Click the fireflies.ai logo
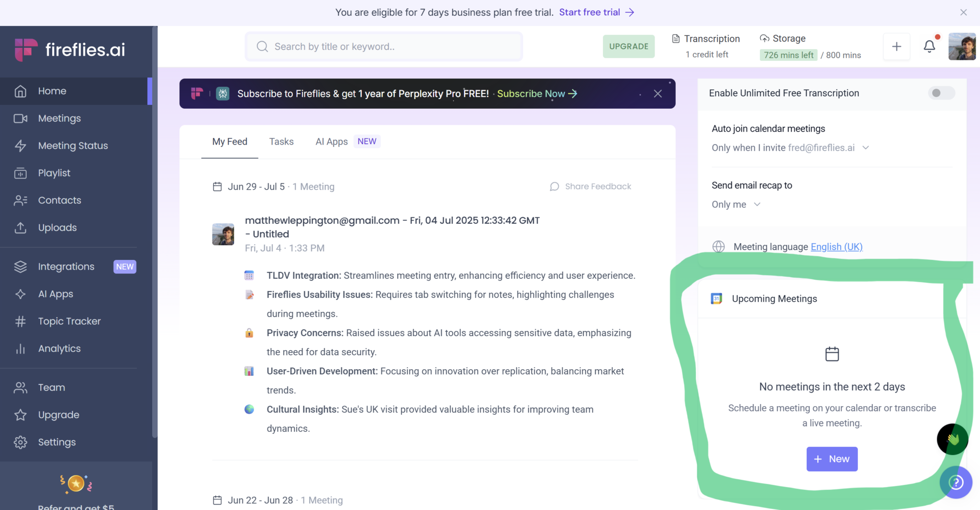The width and height of the screenshot is (980, 510). [70, 50]
